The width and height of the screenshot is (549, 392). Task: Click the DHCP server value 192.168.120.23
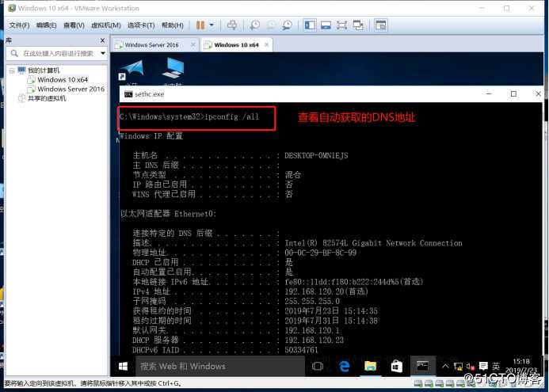click(x=314, y=341)
